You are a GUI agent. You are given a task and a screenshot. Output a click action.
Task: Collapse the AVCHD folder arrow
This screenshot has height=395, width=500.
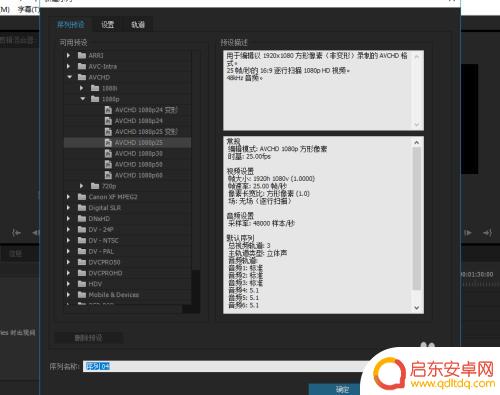tap(69, 77)
